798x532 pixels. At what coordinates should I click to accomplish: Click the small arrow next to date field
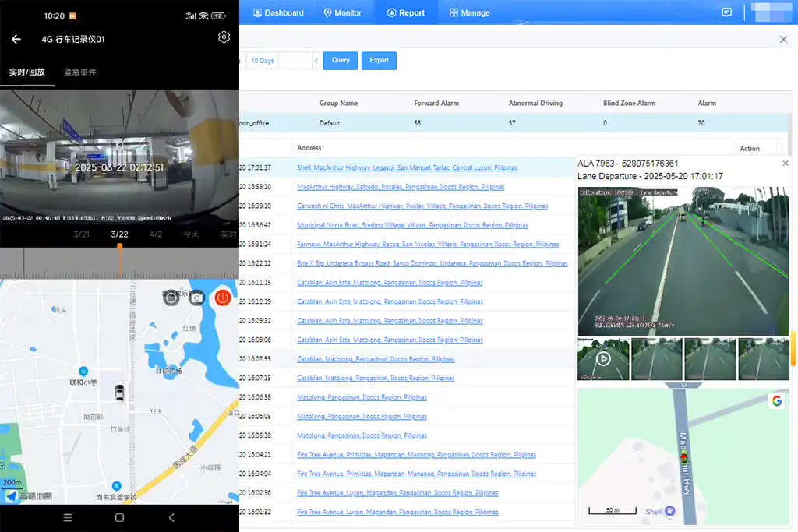click(x=316, y=61)
